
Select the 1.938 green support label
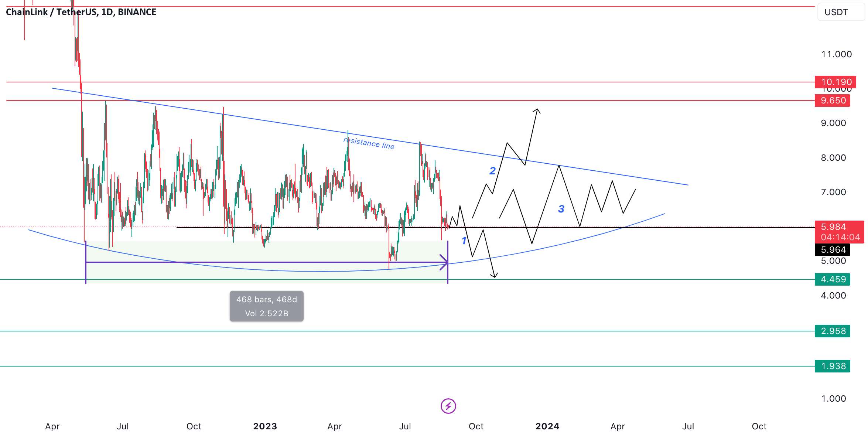832,366
